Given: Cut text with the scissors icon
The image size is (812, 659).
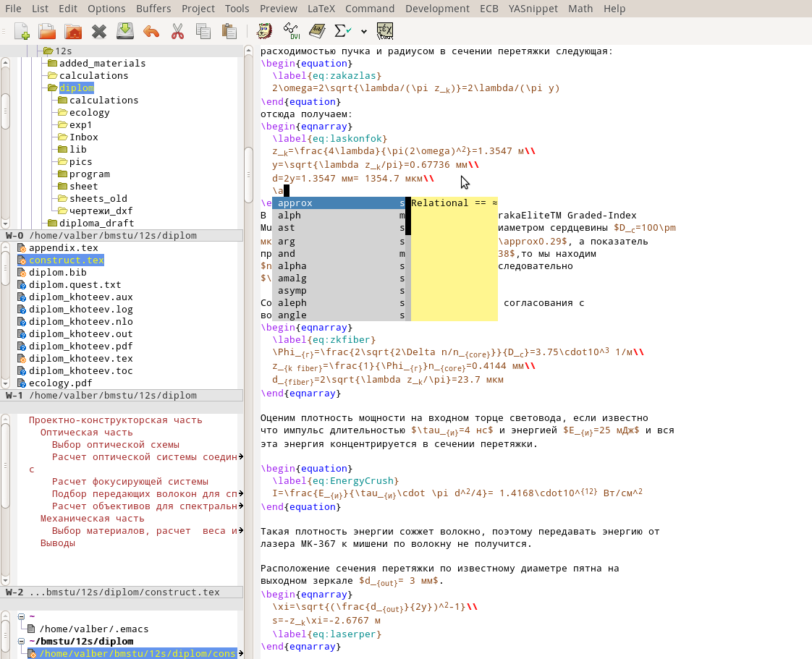Looking at the screenshot, I should coord(176,31).
